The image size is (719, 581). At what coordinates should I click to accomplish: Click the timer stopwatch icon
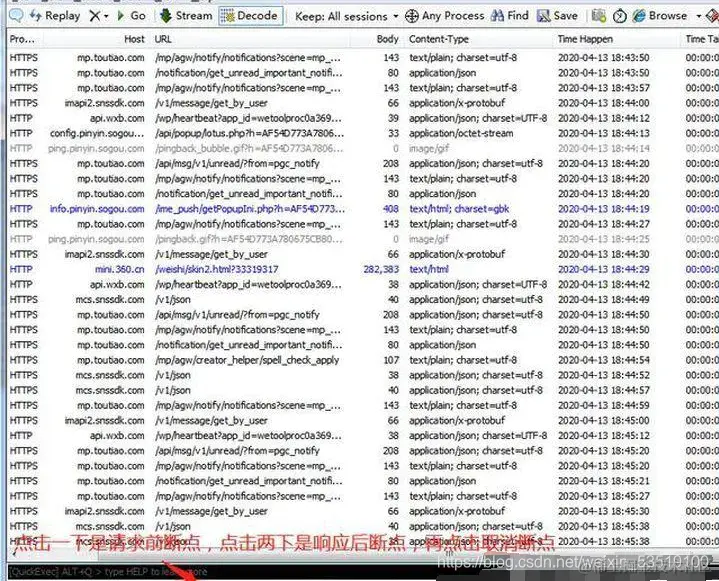pyautogui.click(x=619, y=17)
